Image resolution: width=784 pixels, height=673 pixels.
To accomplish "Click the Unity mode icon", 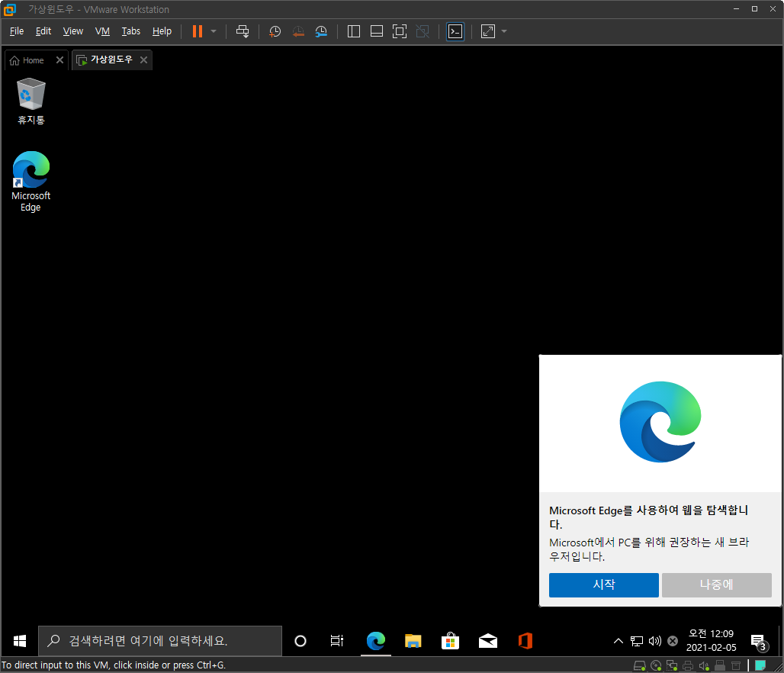I will (x=423, y=31).
